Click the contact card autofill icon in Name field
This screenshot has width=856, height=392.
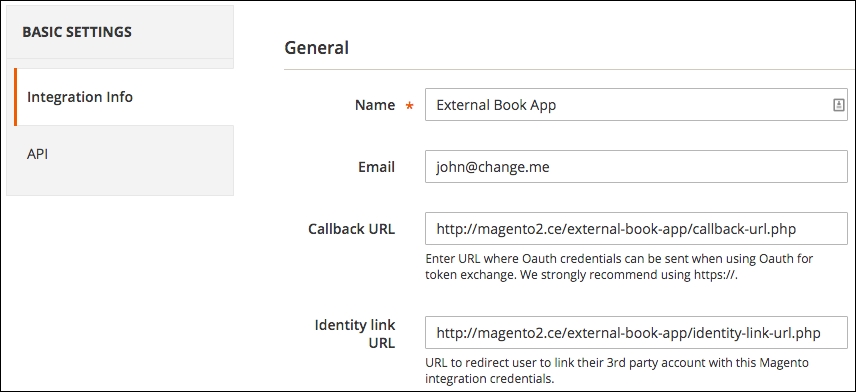839,105
